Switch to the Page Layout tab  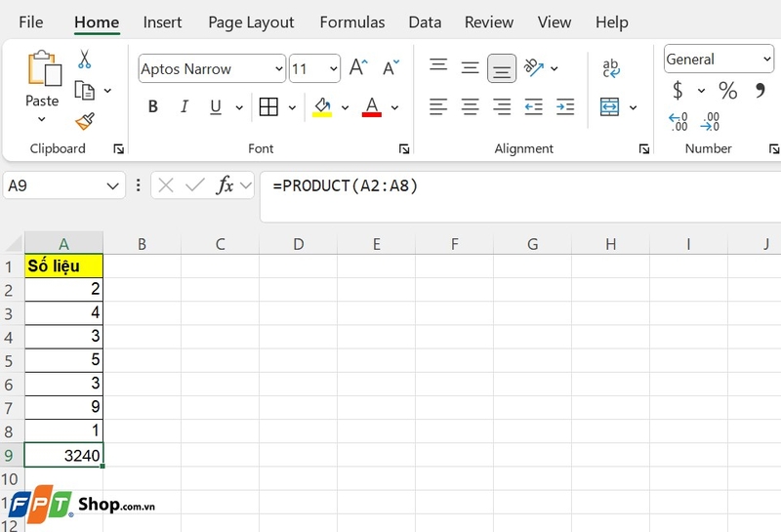[x=251, y=22]
